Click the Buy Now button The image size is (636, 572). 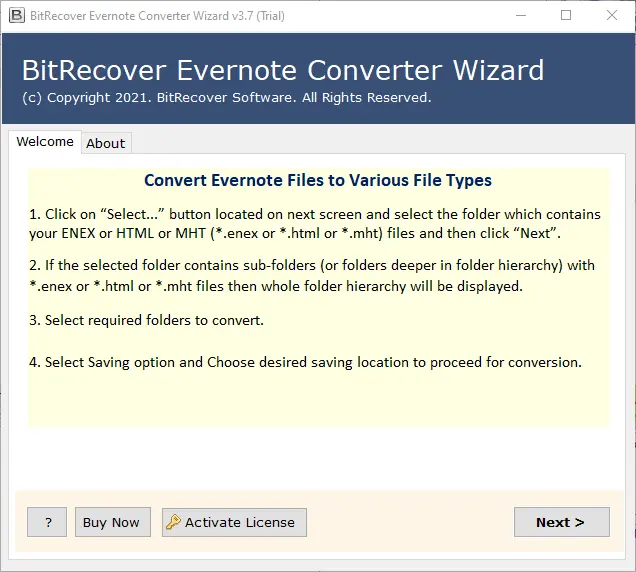click(x=111, y=522)
